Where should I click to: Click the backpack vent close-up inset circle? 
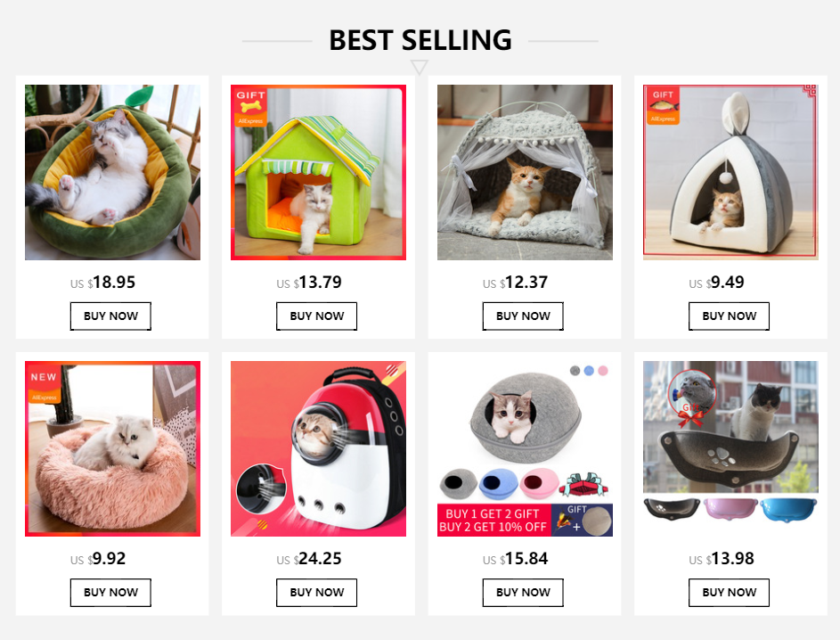[261, 488]
